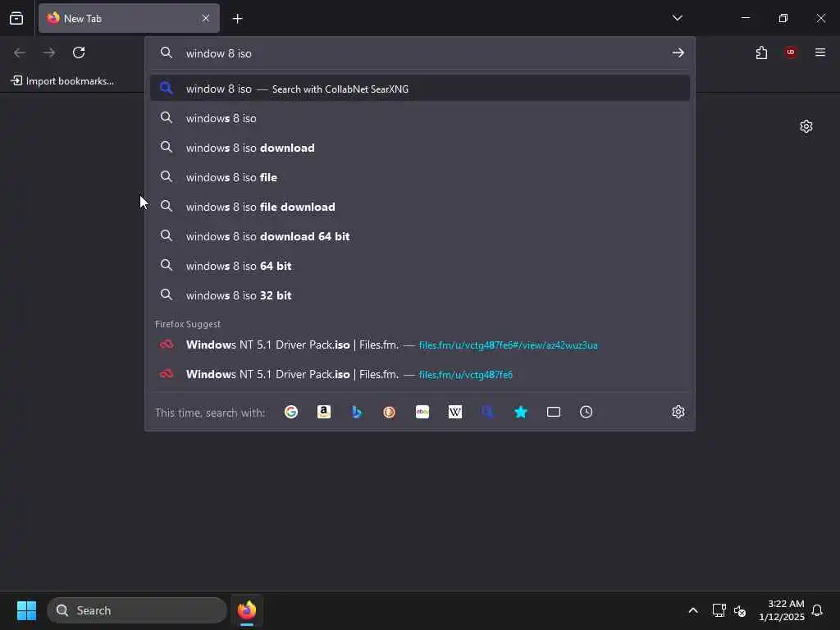840x630 pixels.
Task: Click the Go arrow in address bar
Action: [678, 52]
